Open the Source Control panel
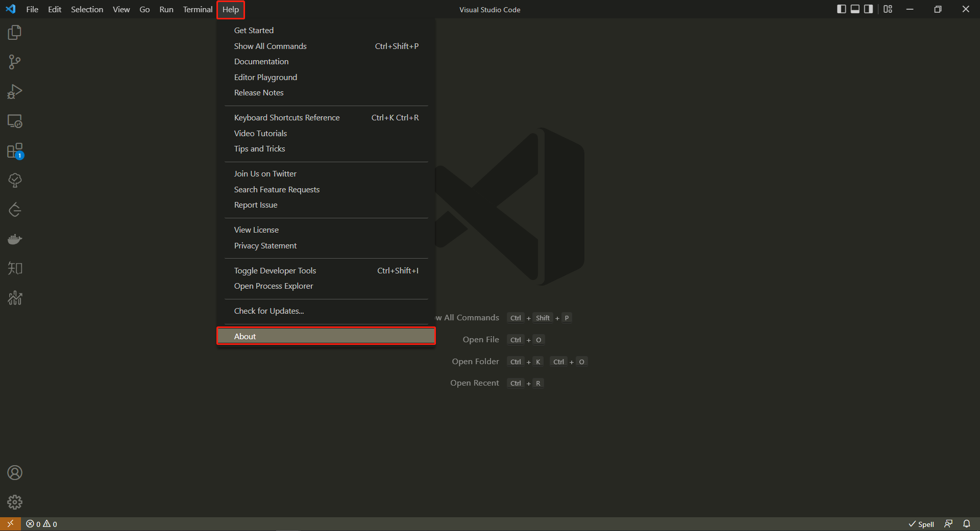Screen dimensions: 980x531 (15, 62)
